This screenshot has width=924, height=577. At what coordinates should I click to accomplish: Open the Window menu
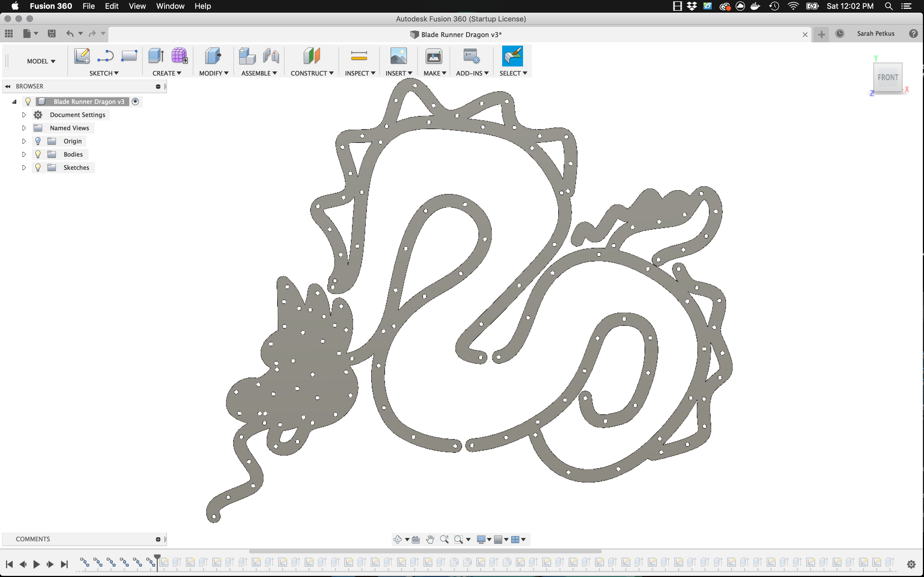(170, 6)
